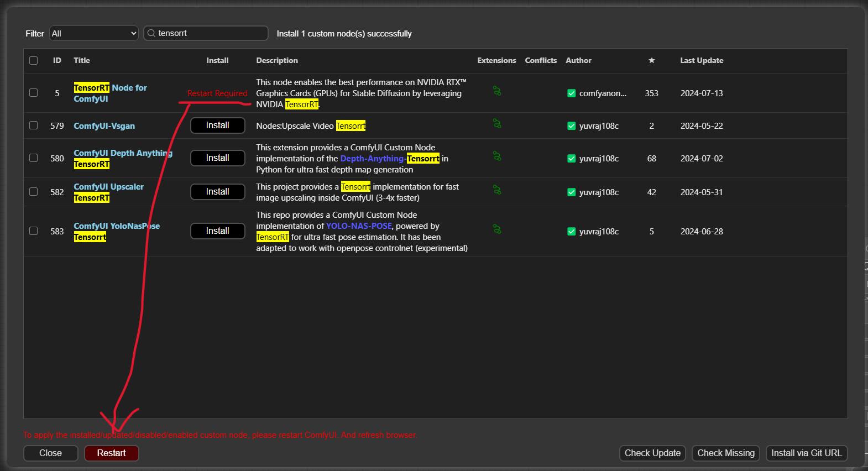The image size is (868, 471).
Task: Click Install via Git URL button
Action: click(x=807, y=453)
